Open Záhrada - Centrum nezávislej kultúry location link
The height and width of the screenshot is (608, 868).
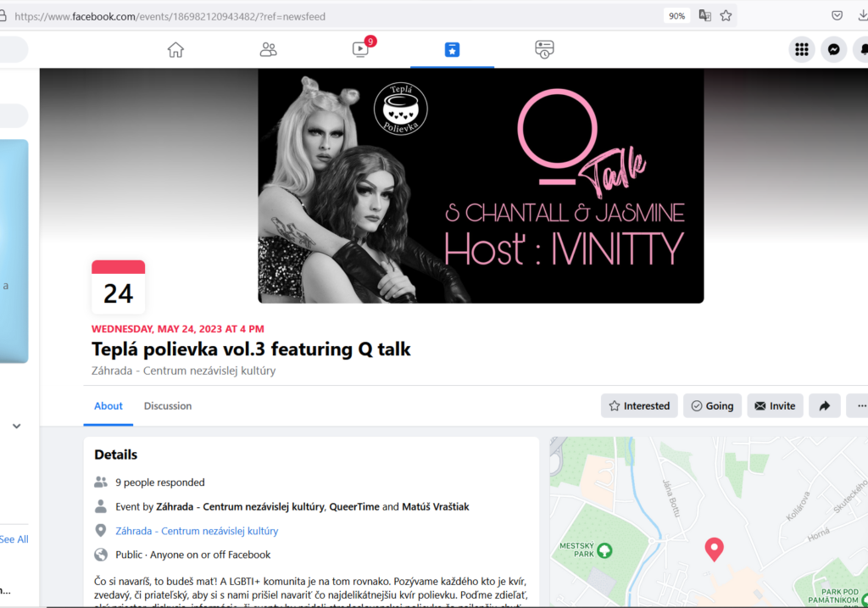coord(197,531)
